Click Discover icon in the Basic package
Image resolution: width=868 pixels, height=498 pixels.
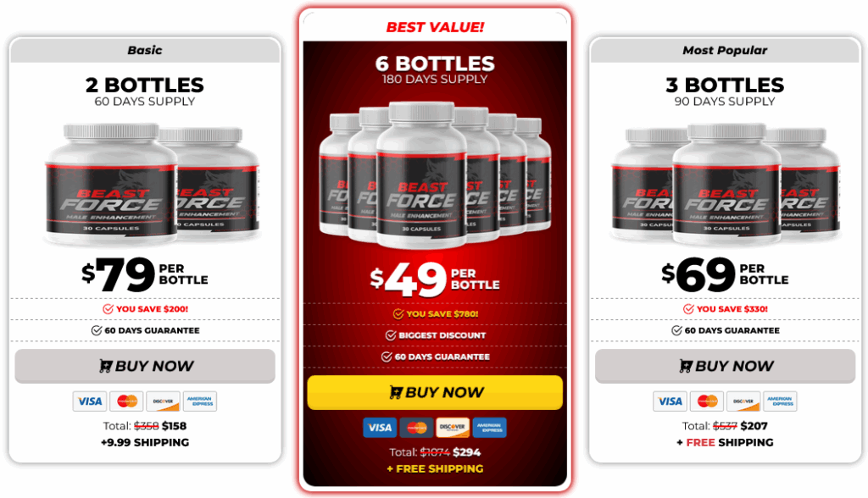coord(164,401)
